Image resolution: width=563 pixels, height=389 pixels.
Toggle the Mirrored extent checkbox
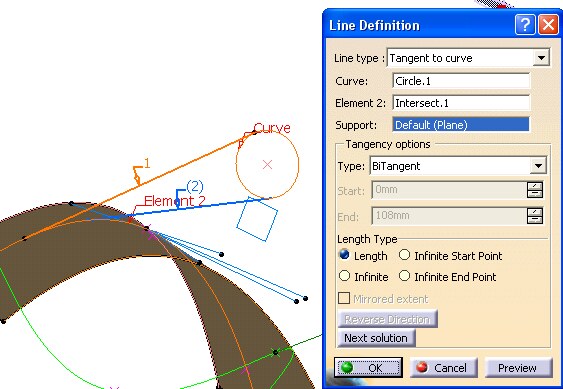pos(344,298)
